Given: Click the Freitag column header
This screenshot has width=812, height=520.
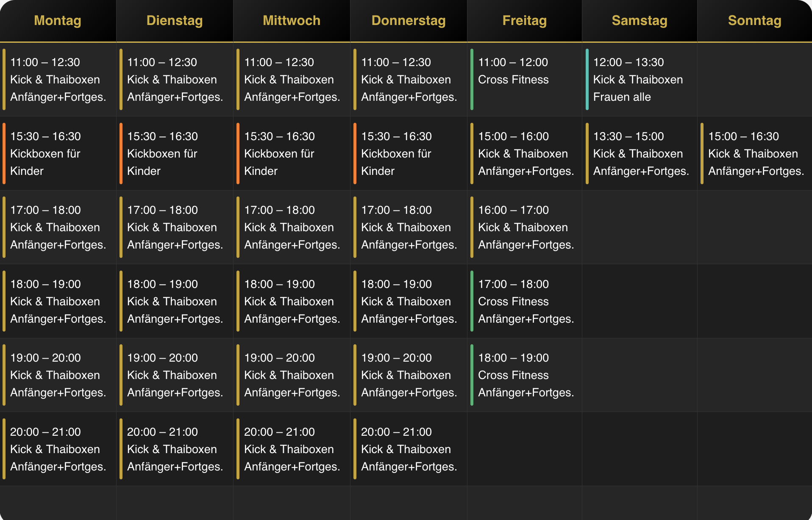Looking at the screenshot, I should 524,20.
